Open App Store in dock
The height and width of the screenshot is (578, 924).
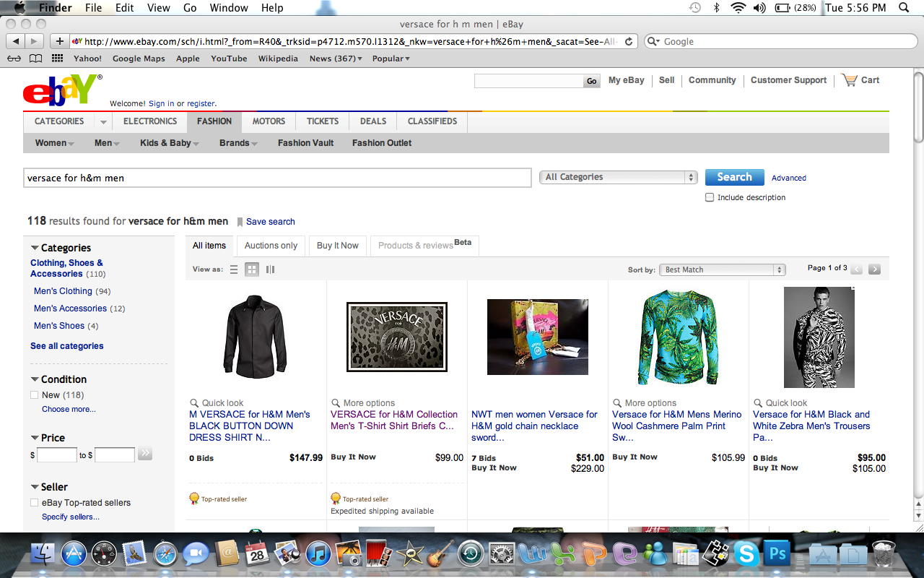pyautogui.click(x=74, y=554)
